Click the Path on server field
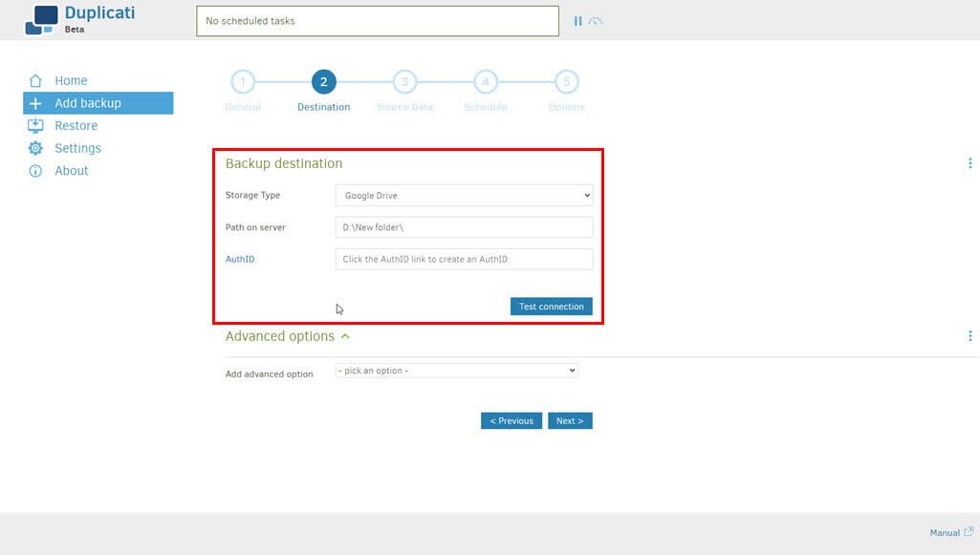The image size is (980, 555). coord(464,227)
